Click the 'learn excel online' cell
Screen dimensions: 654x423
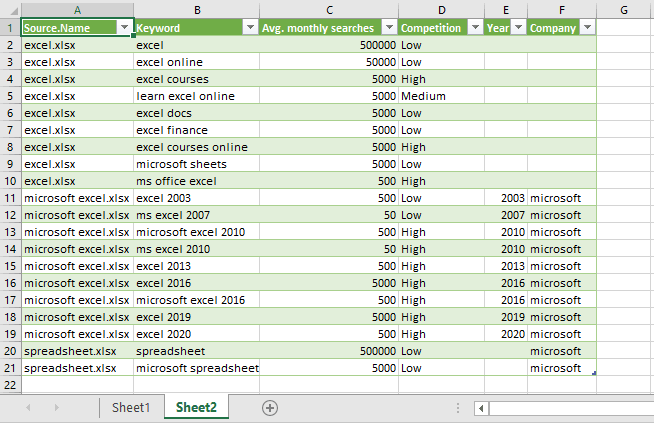(196, 96)
